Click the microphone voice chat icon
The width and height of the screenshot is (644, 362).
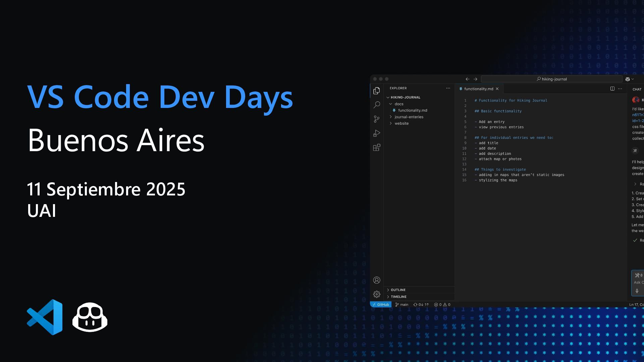pyautogui.click(x=637, y=291)
